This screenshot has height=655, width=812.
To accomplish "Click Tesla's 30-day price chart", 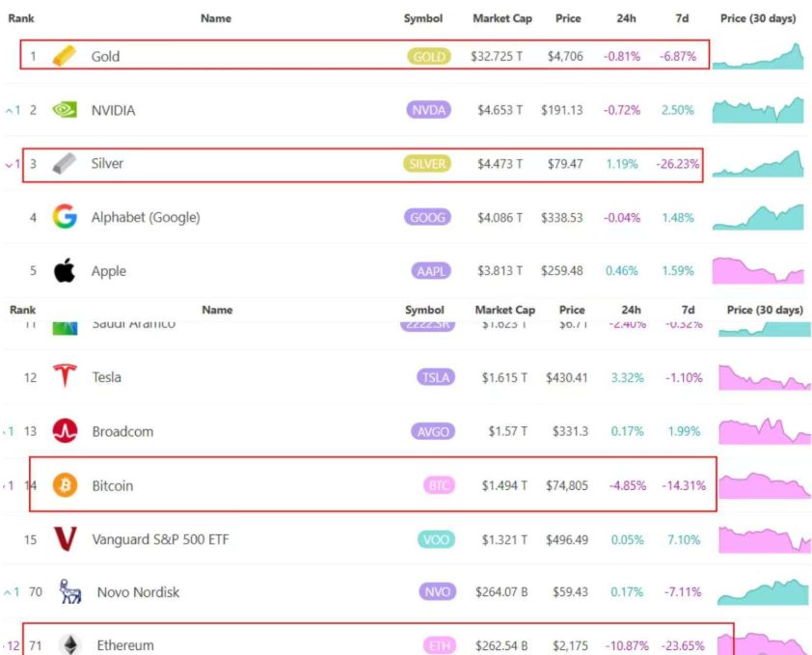I will click(765, 377).
